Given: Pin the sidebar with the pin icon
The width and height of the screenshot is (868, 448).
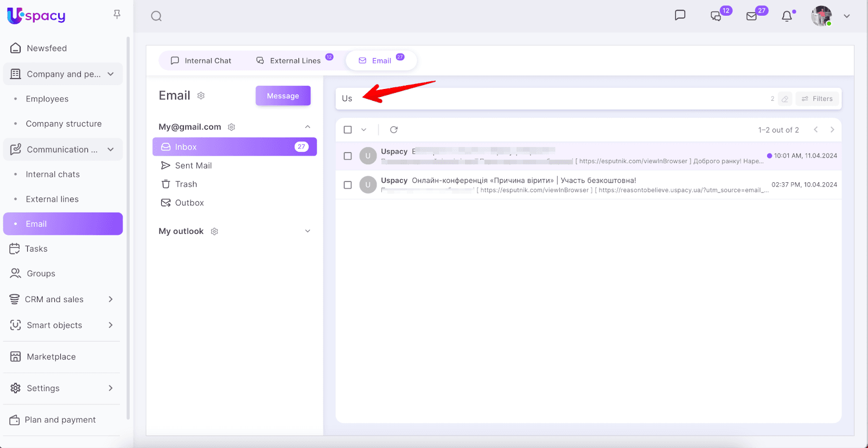Looking at the screenshot, I should click(117, 15).
